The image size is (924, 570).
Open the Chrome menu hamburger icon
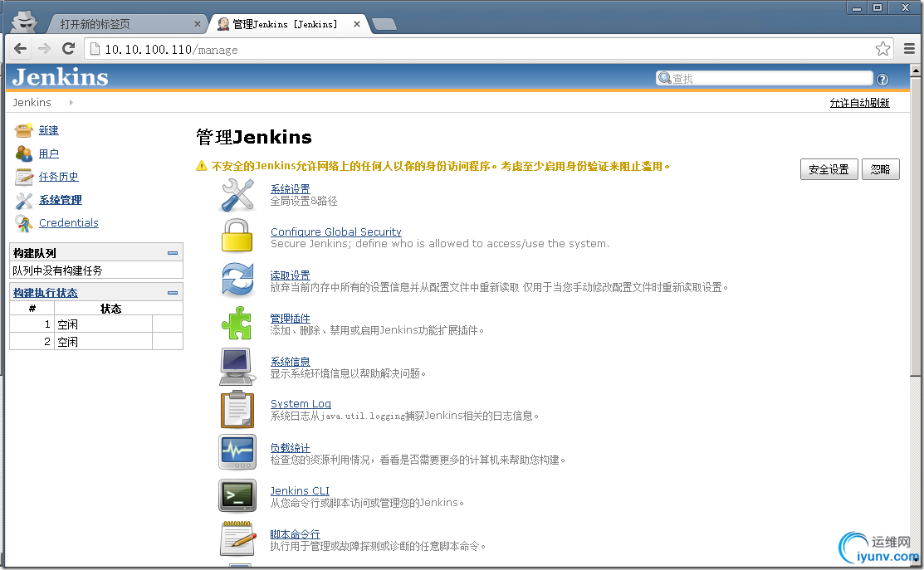[x=909, y=49]
